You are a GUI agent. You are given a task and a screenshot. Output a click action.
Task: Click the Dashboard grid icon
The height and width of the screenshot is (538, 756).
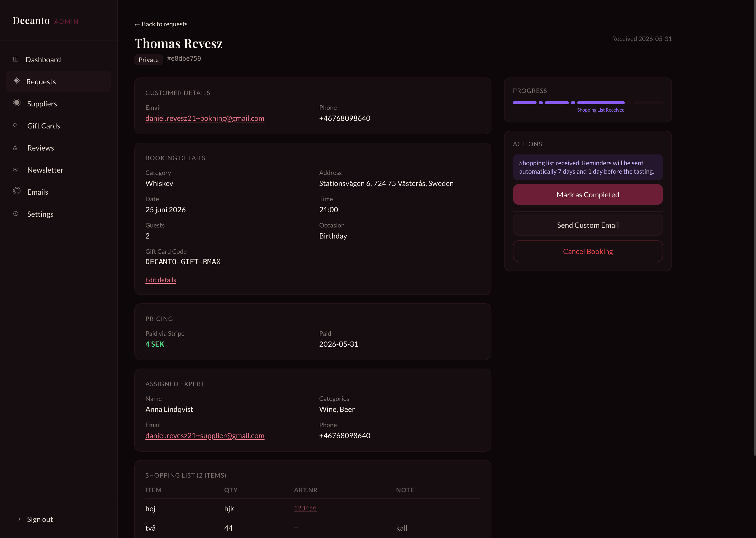point(15,59)
